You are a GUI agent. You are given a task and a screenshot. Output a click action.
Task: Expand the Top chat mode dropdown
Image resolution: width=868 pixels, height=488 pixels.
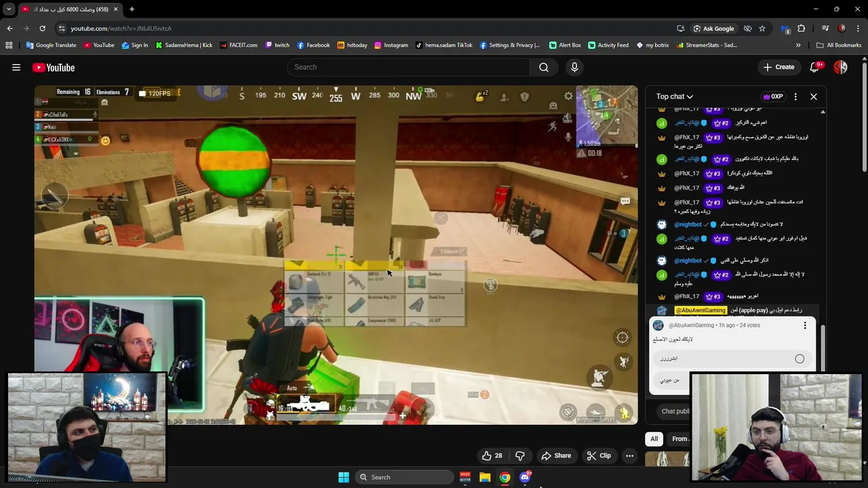tap(675, 96)
